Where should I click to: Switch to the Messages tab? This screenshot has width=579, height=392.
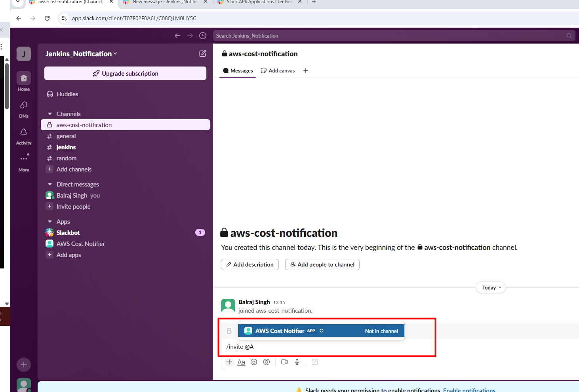[238, 70]
